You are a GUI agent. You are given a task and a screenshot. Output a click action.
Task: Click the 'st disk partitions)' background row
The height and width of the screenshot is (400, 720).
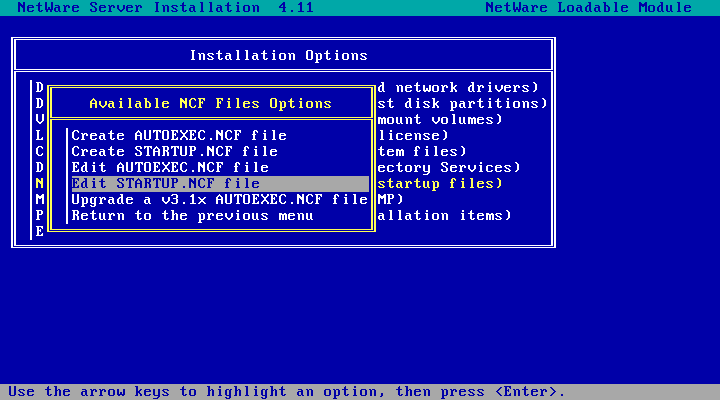[462, 103]
